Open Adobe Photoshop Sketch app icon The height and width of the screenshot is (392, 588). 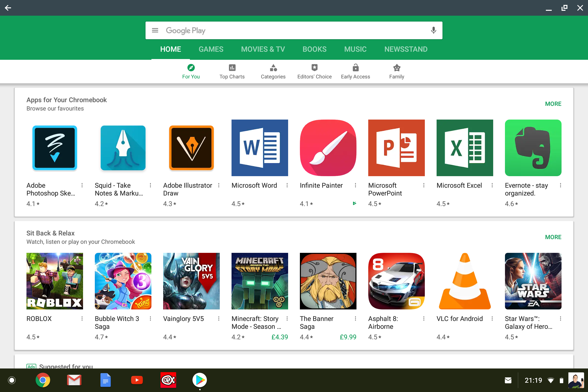[x=55, y=148]
